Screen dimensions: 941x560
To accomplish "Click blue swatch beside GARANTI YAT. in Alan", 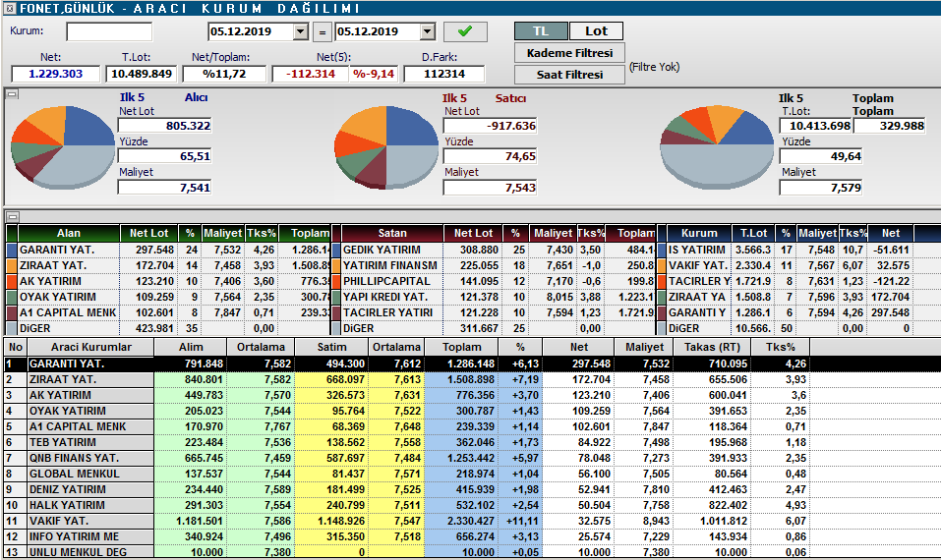I will (x=12, y=250).
